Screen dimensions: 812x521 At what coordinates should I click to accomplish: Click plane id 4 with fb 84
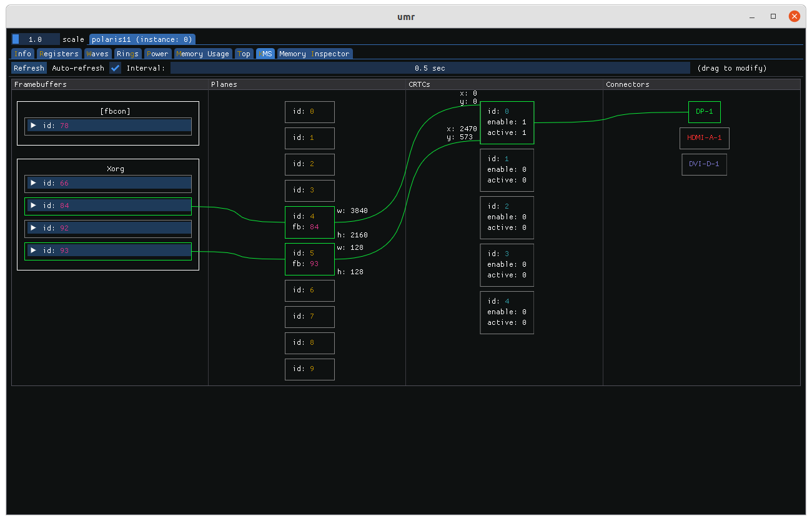pyautogui.click(x=310, y=222)
